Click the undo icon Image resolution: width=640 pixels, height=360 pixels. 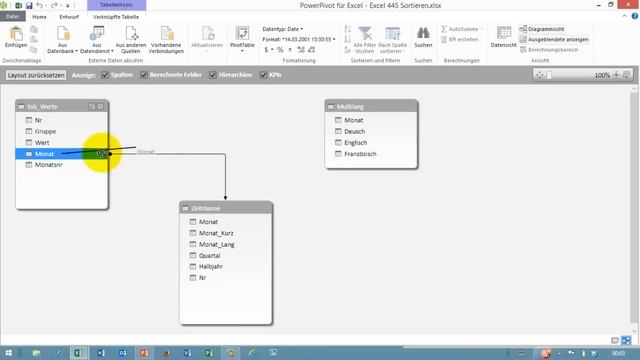tap(39, 5)
